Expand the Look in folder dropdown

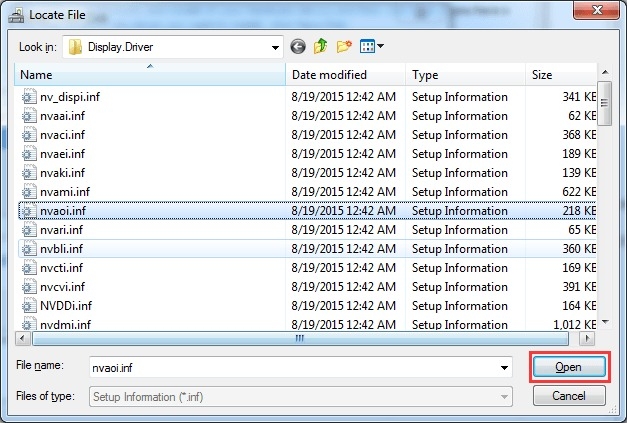tap(276, 46)
